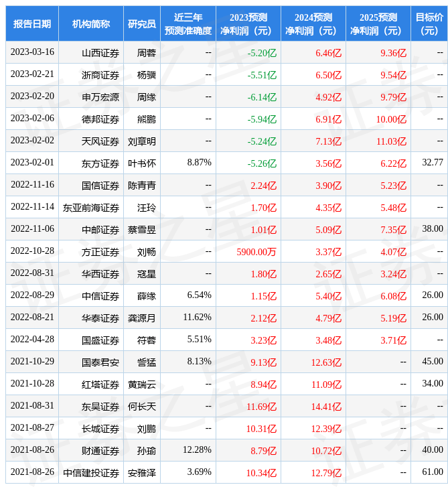Select institution 东吴证券

(x=100, y=407)
